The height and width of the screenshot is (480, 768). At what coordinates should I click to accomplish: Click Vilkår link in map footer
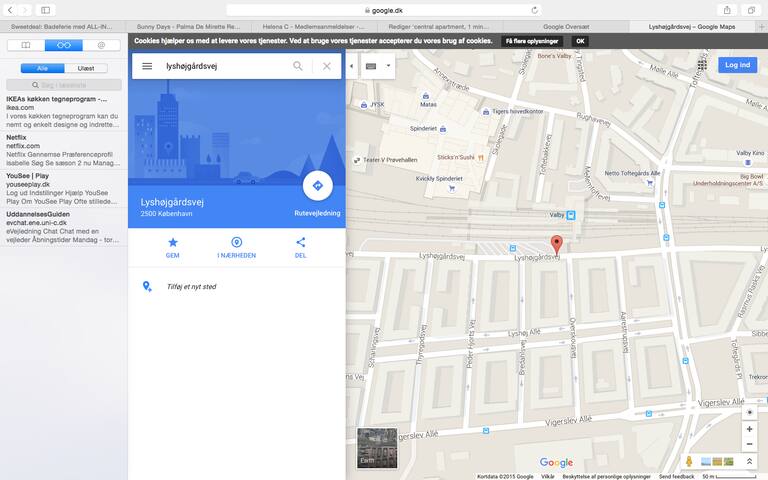point(548,476)
